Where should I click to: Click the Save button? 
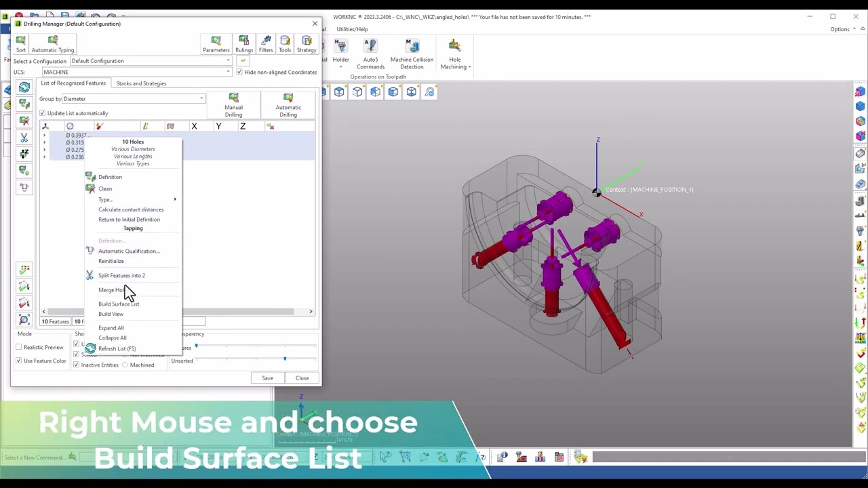267,378
